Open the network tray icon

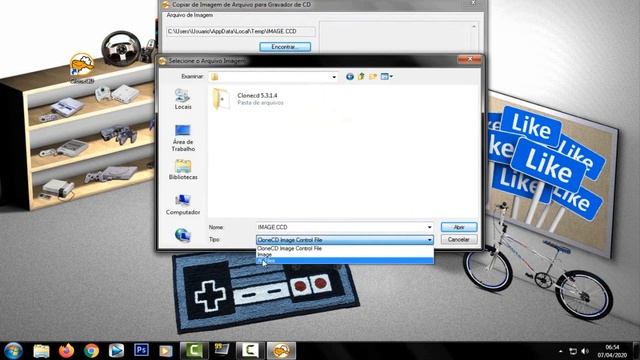(x=573, y=351)
